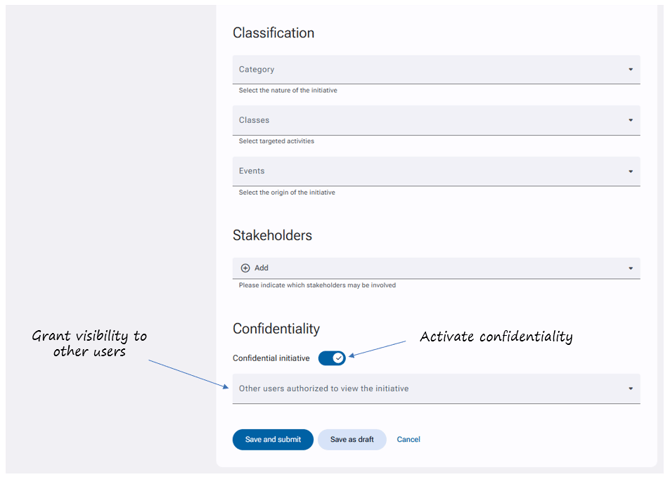Cancel the initiative form
The width and height of the screenshot is (670, 477).
coord(408,439)
